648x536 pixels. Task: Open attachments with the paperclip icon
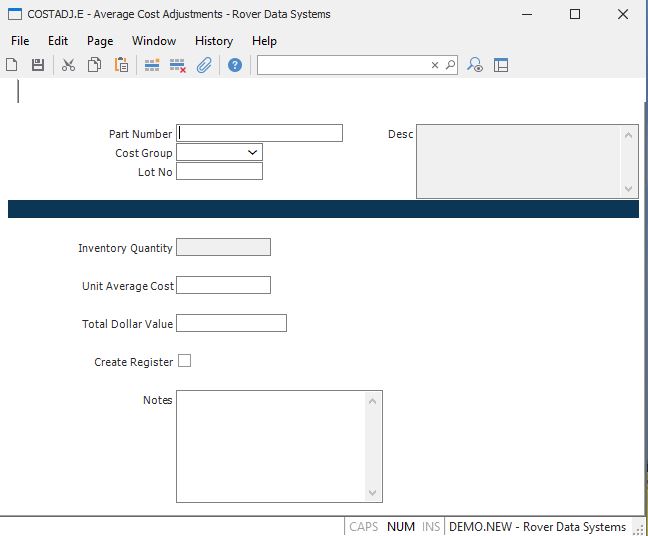pos(204,65)
